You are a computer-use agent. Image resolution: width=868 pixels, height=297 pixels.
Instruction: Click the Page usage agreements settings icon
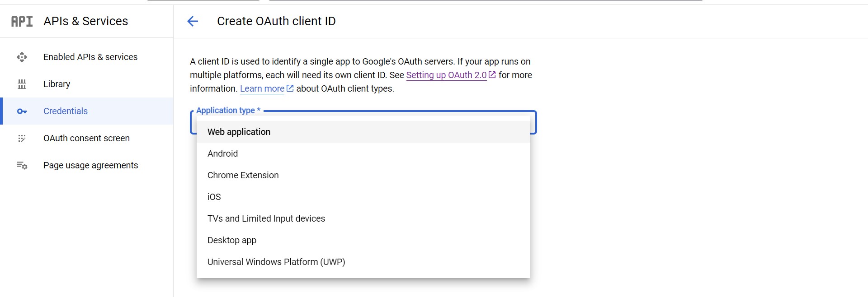point(22,165)
